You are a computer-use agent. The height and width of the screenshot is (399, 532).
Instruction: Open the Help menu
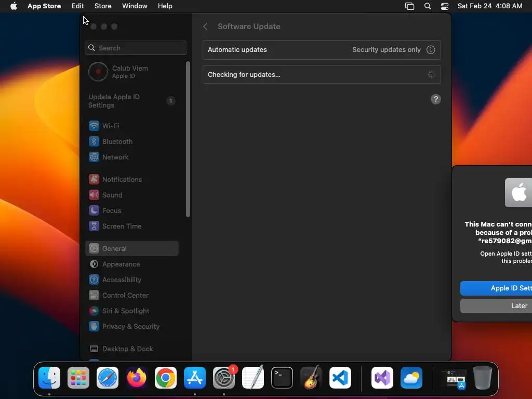pos(165,6)
